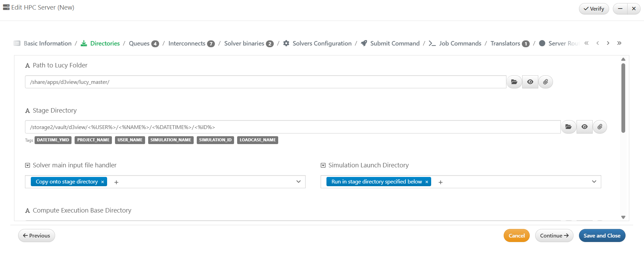Image resolution: width=644 pixels, height=256 pixels.
Task: Jump to first tab with double-left chevron
Action: (x=587, y=43)
